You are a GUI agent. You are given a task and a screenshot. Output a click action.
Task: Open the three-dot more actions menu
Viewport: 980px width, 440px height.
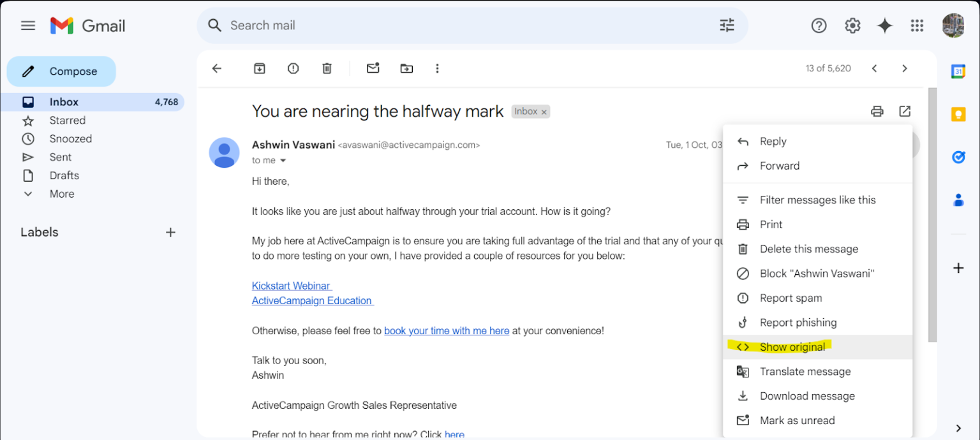437,68
